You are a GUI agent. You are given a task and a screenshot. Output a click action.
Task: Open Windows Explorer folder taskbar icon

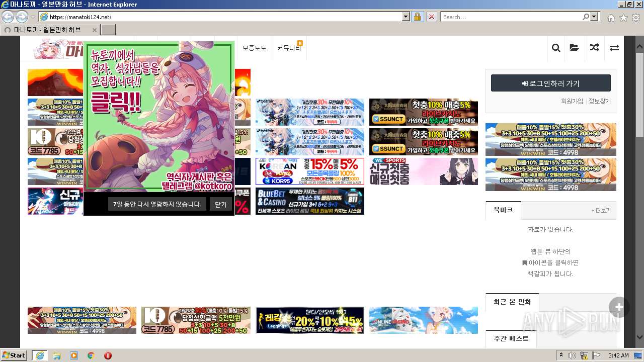(57, 355)
